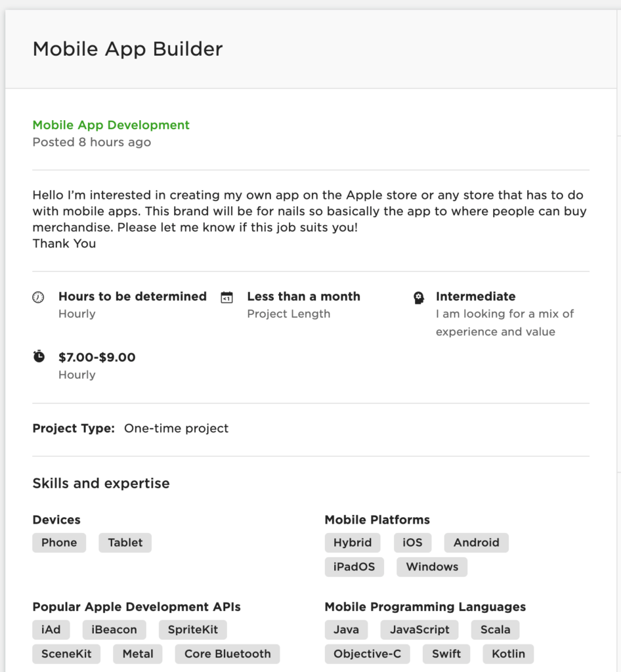This screenshot has width=621, height=672.
Task: Select the iPadOS tag
Action: coord(354,567)
